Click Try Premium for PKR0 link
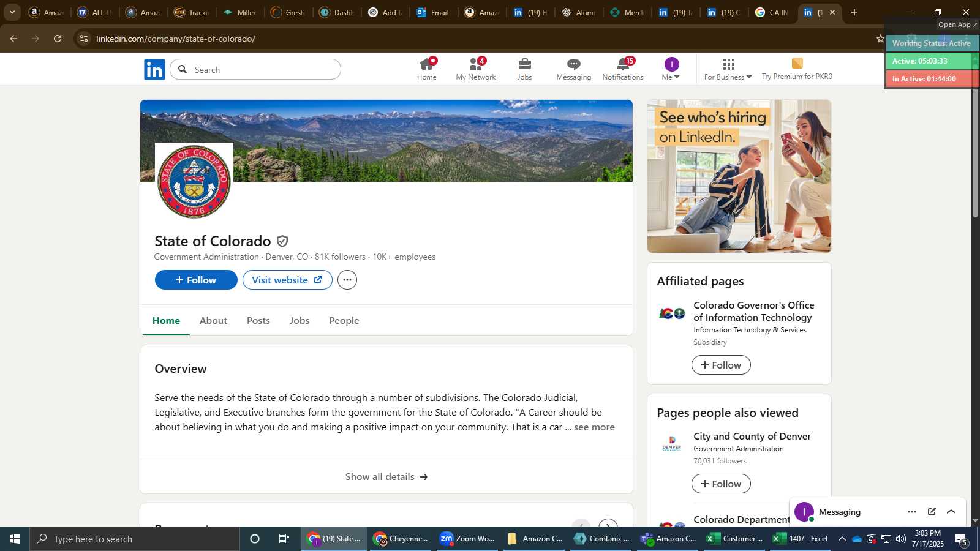 pyautogui.click(x=797, y=69)
